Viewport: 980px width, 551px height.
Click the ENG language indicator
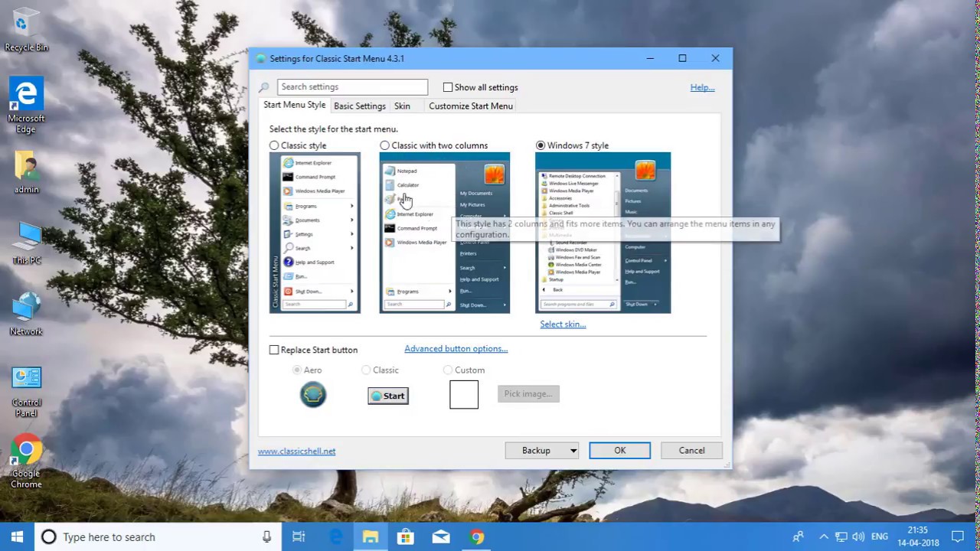(880, 536)
